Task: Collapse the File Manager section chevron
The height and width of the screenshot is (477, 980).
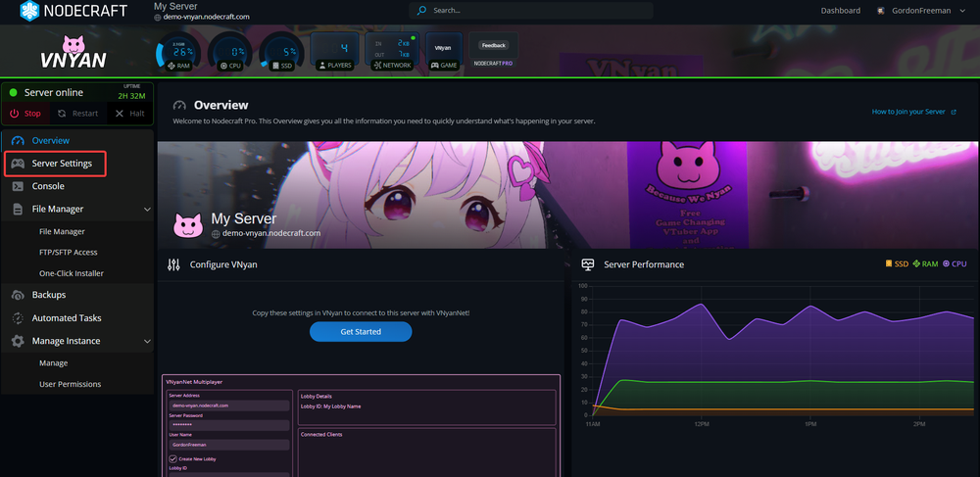Action: pos(148,210)
